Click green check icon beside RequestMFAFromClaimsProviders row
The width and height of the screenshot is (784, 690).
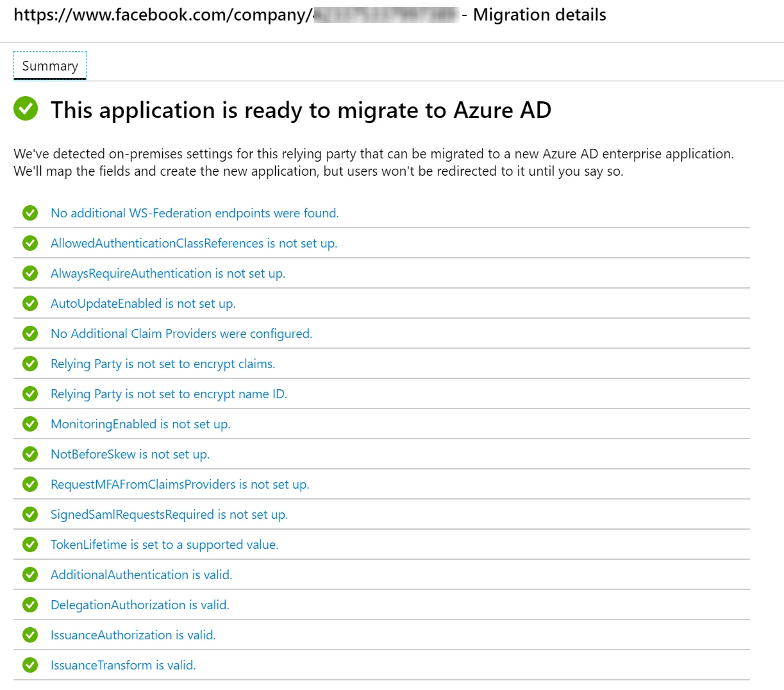pyautogui.click(x=30, y=484)
